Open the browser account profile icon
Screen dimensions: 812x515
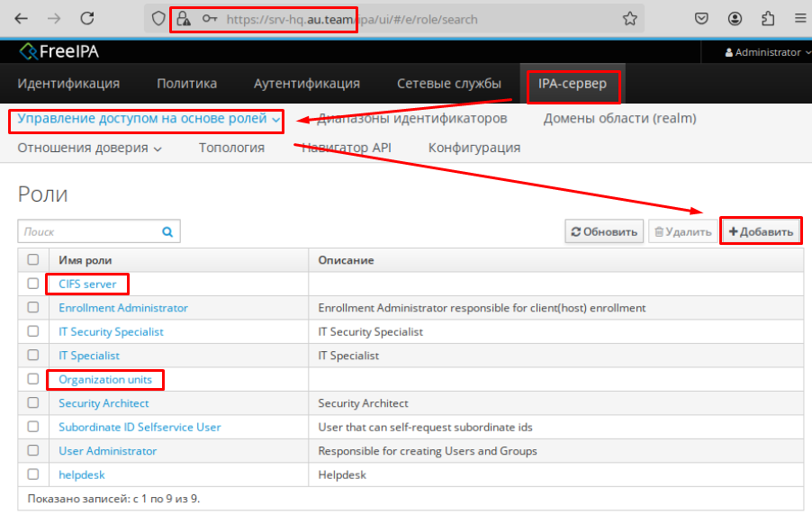[x=735, y=19]
